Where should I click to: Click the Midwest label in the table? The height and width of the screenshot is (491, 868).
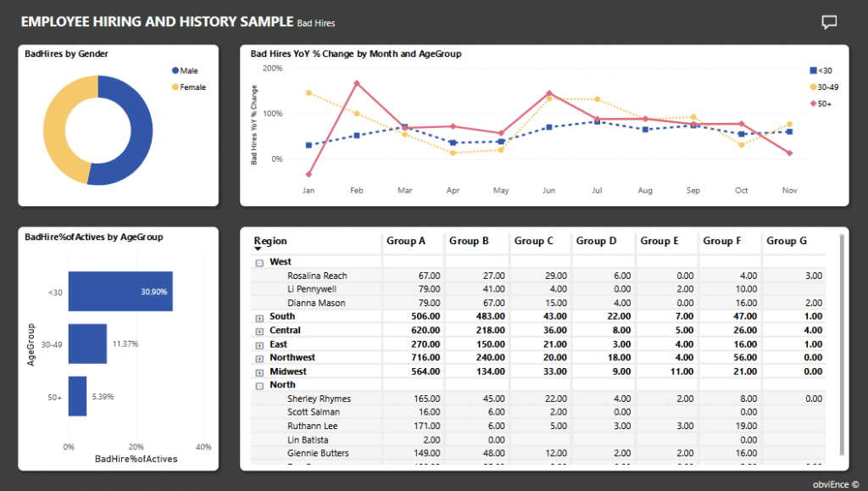[x=288, y=371]
